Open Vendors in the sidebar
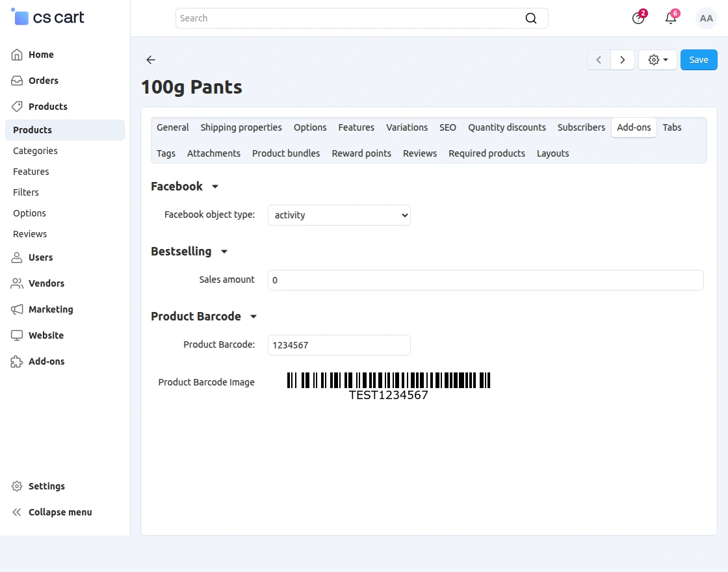The width and height of the screenshot is (728, 572). click(46, 283)
